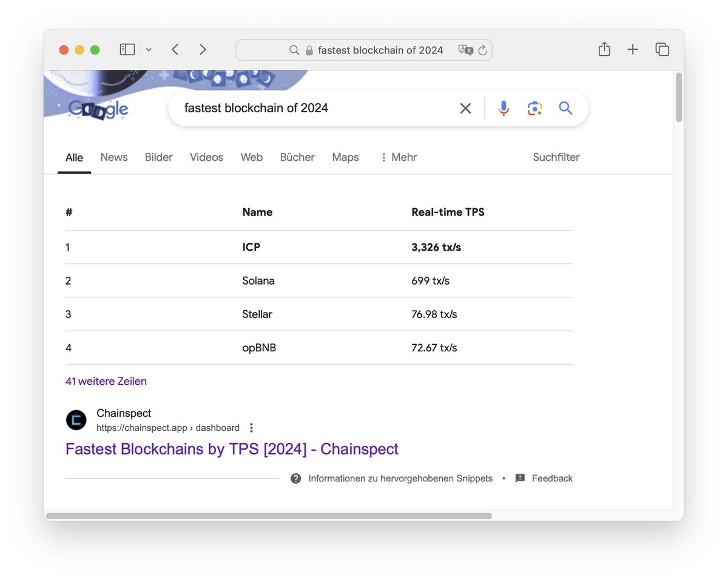Switch to the Bilder tab

(159, 157)
